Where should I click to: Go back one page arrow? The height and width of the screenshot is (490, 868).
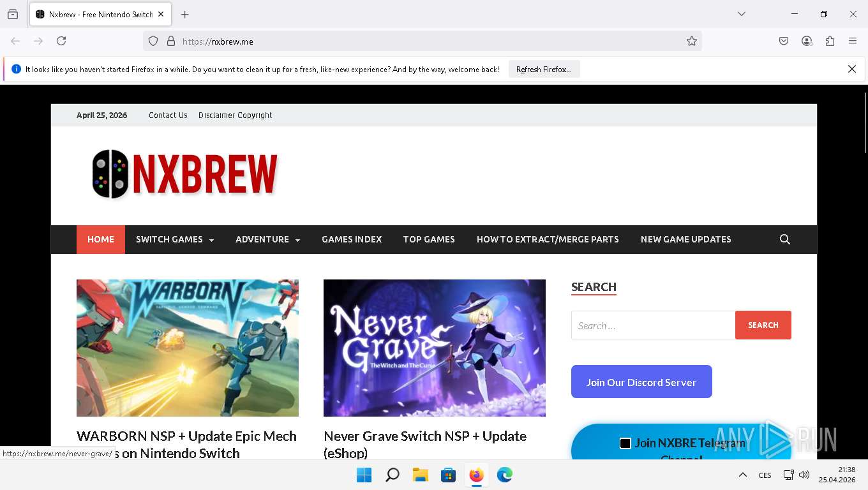15,41
